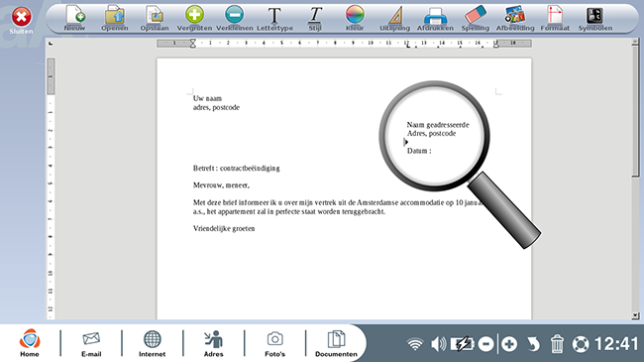Run the Spelling check

476,18
